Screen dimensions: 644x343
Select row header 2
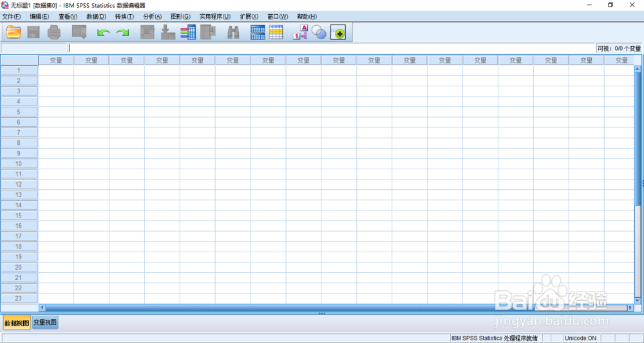19,80
